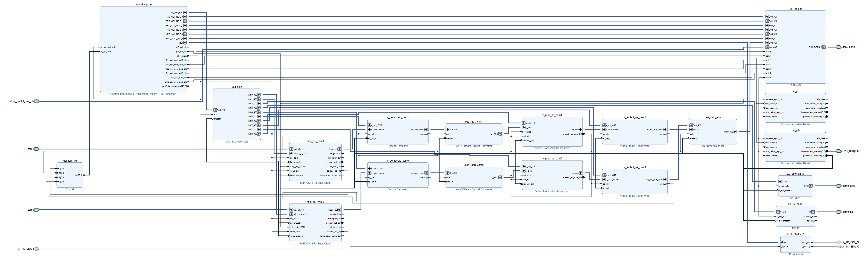Expand PMC_NOC_AXI_0 interface on versal_cips_0
This screenshot has width=868, height=259.
tap(185, 38)
